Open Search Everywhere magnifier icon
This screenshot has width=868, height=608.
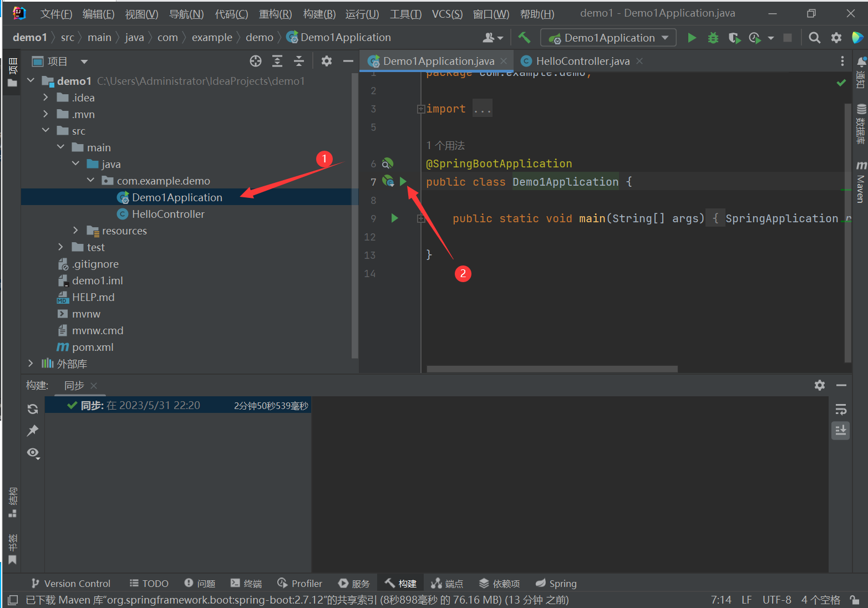[814, 38]
